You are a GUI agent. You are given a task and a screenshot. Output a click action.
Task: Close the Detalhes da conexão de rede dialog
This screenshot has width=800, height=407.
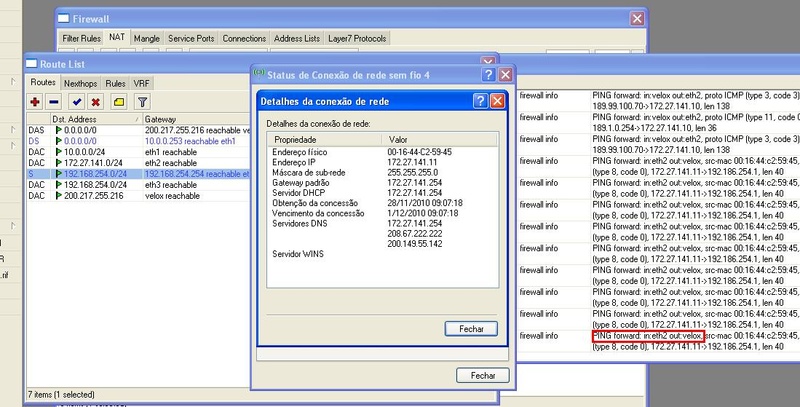click(497, 101)
